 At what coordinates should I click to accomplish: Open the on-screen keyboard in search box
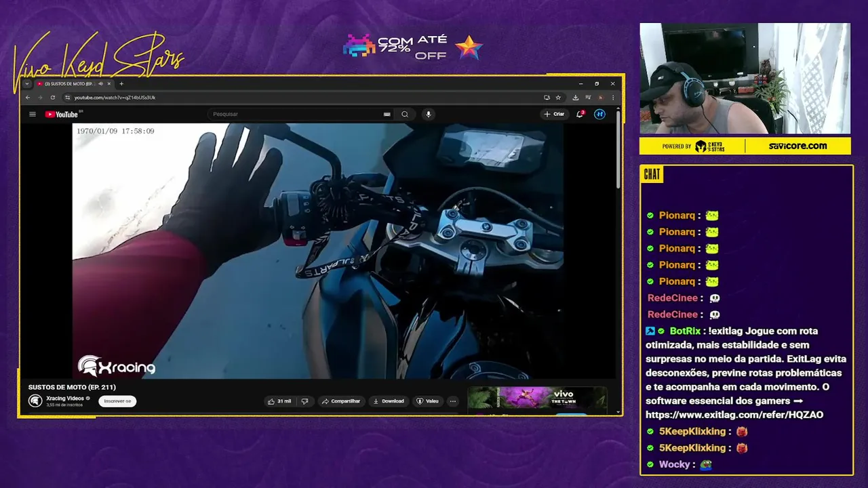point(387,114)
